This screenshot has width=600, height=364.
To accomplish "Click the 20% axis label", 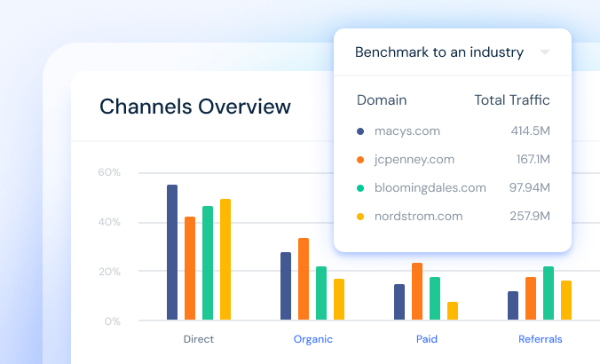I will click(x=109, y=272).
